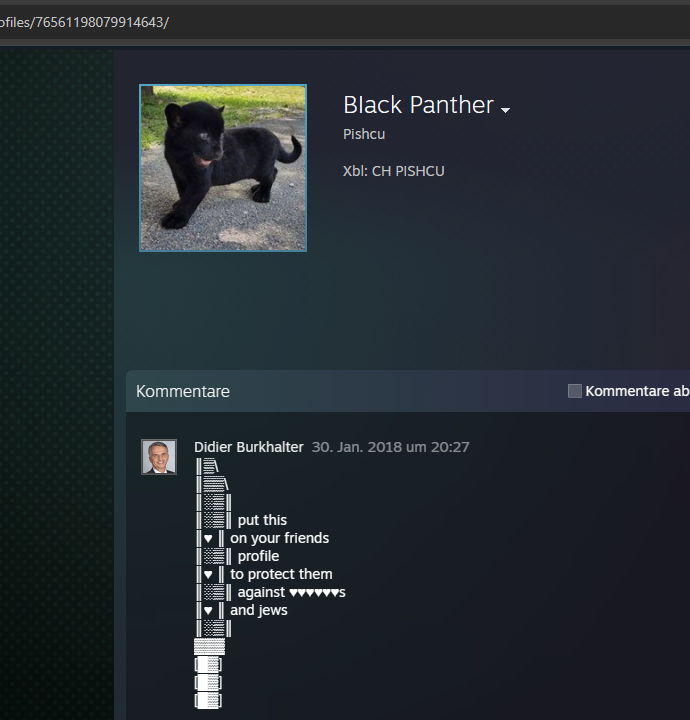This screenshot has width=690, height=720.
Task: Click the black panther cub profile avatar
Action: 223,168
